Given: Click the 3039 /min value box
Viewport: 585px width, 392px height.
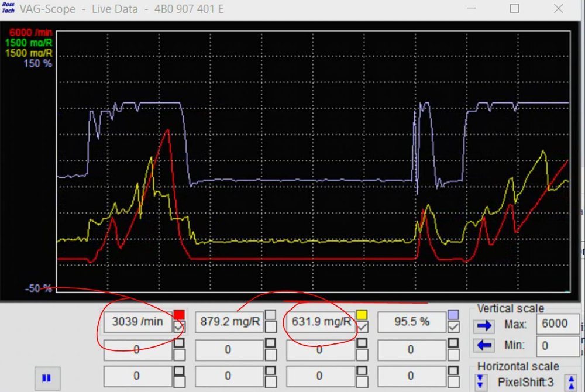Looking at the screenshot, I should point(138,322).
